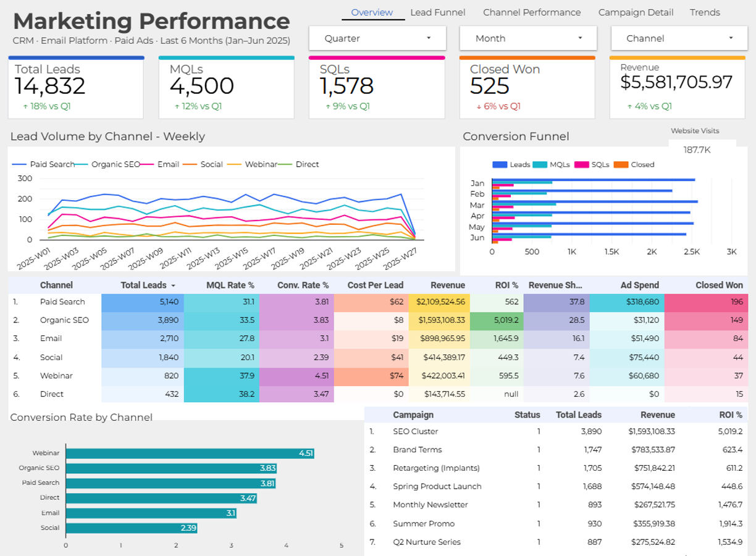The width and height of the screenshot is (756, 556).
Task: Sort table by Conv. Rate % column
Action: point(302,285)
